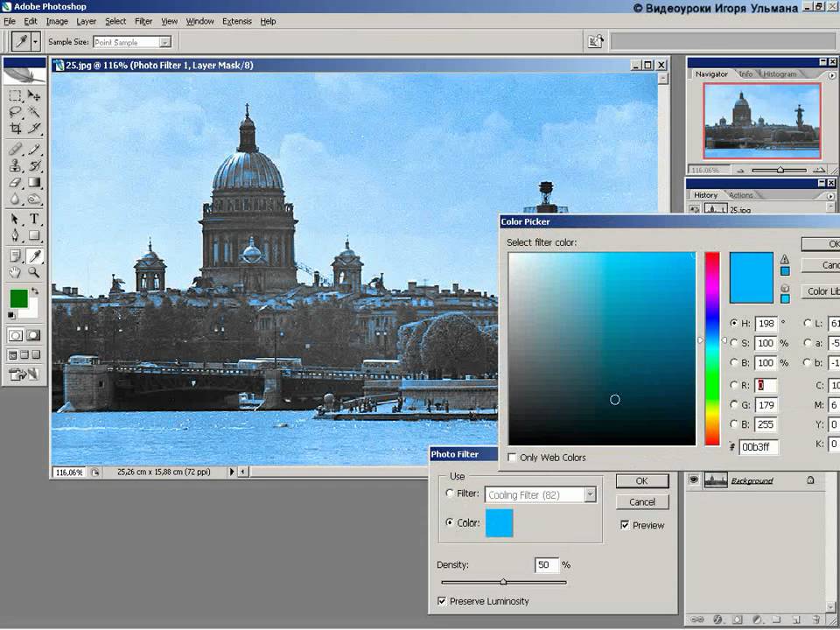Select the Healing Brush tool
Image resolution: width=840 pixels, height=630 pixels.
[15, 150]
